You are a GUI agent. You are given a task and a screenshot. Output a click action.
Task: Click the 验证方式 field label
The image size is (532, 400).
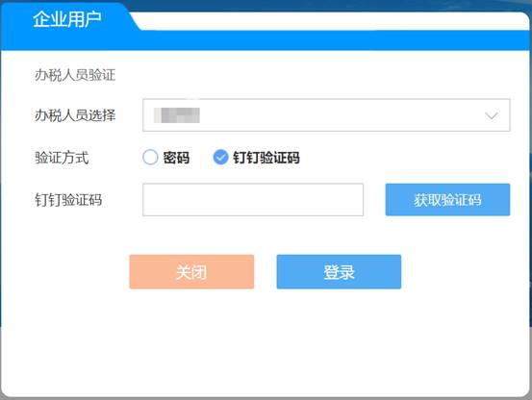point(62,158)
